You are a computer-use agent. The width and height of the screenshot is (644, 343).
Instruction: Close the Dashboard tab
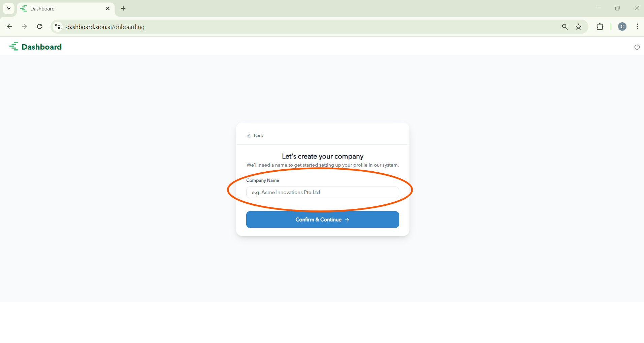(108, 8)
